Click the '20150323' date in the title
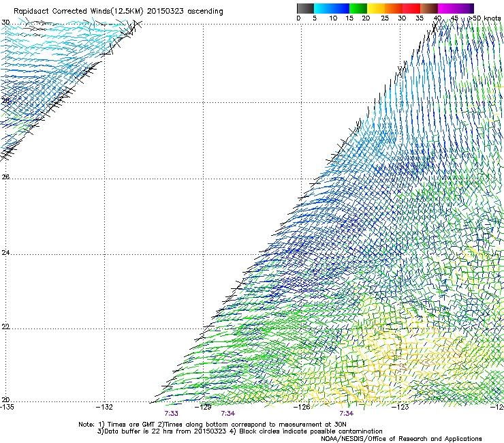The width and height of the screenshot is (504, 443). 166,12
